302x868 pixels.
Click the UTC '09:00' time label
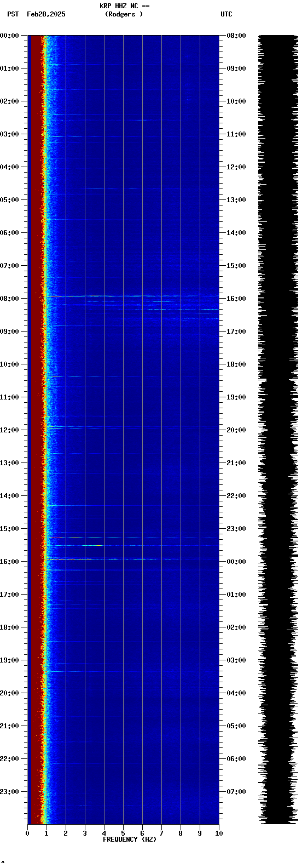pos(236,68)
